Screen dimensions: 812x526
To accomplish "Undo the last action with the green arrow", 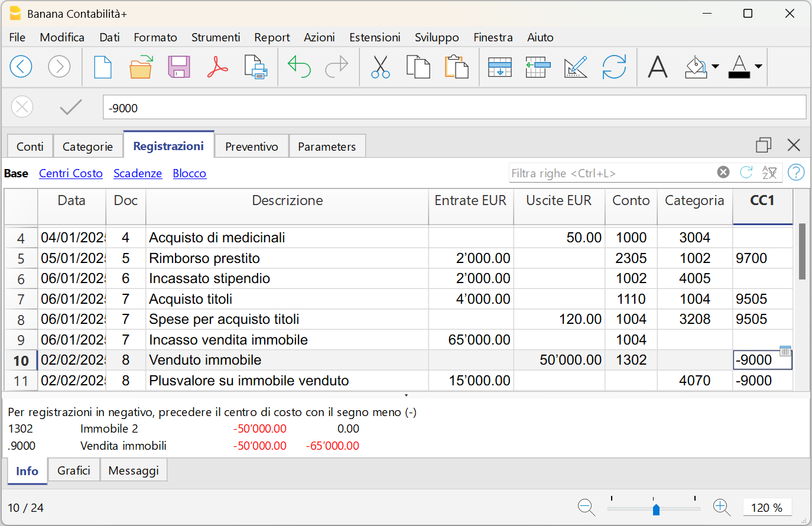I will (x=299, y=66).
